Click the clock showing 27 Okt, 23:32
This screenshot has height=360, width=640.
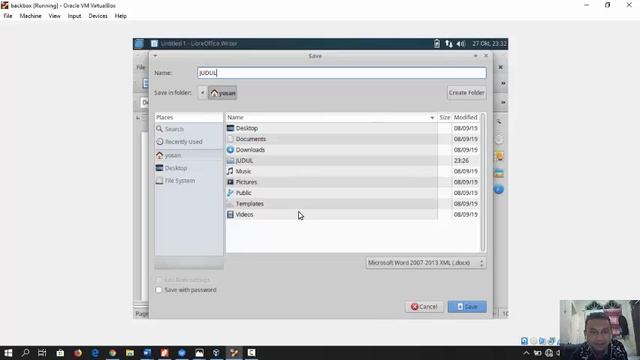click(x=489, y=44)
